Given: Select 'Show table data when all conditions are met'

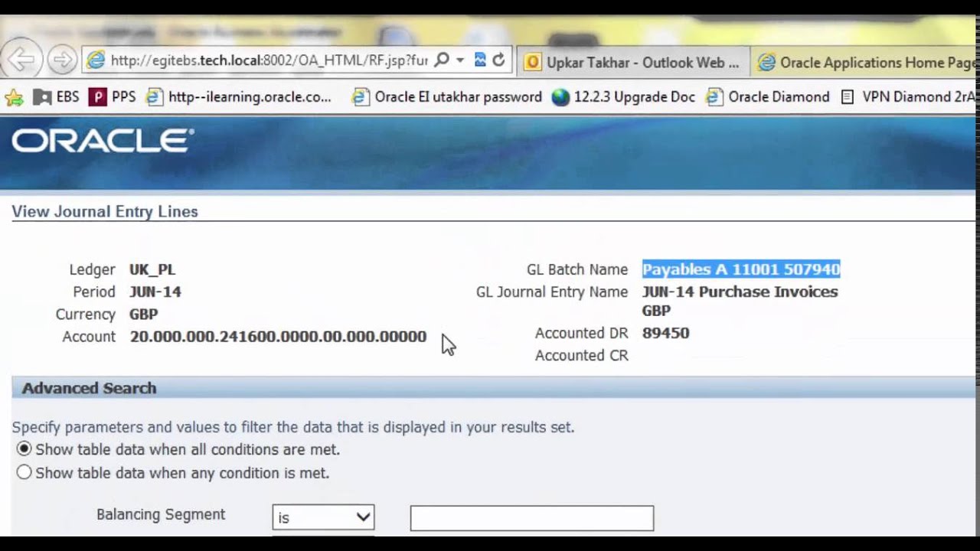Looking at the screenshot, I should (x=24, y=449).
